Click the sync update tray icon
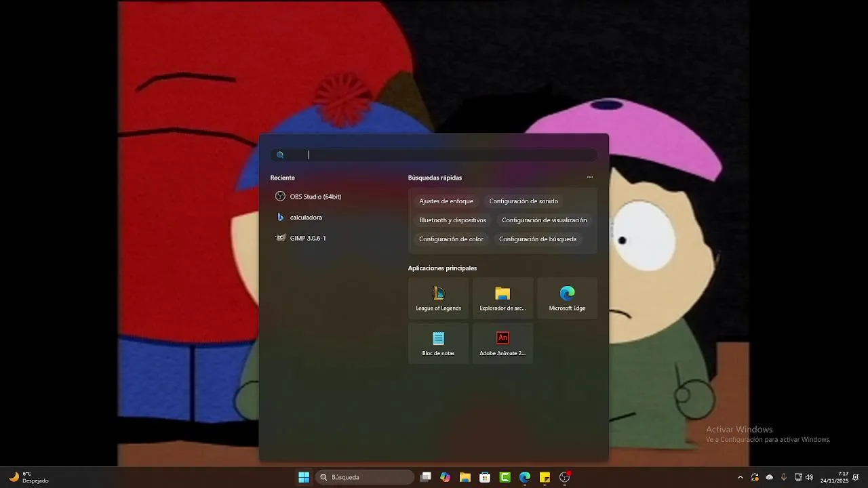Image resolution: width=868 pixels, height=488 pixels. coord(755,477)
